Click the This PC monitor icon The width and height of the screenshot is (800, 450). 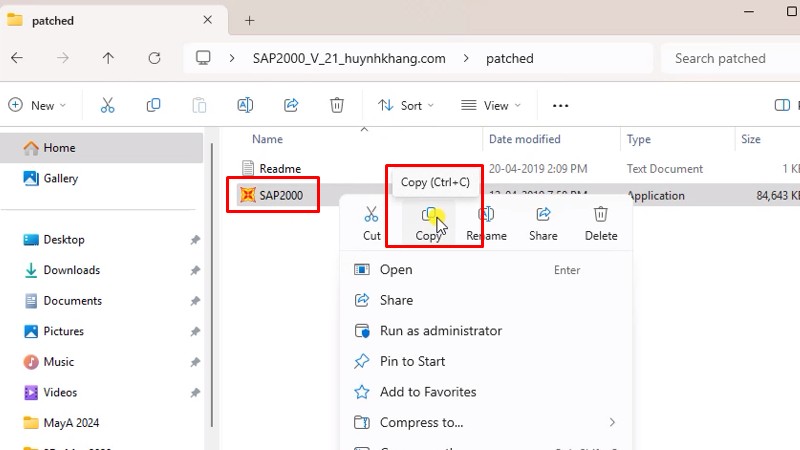pos(203,58)
